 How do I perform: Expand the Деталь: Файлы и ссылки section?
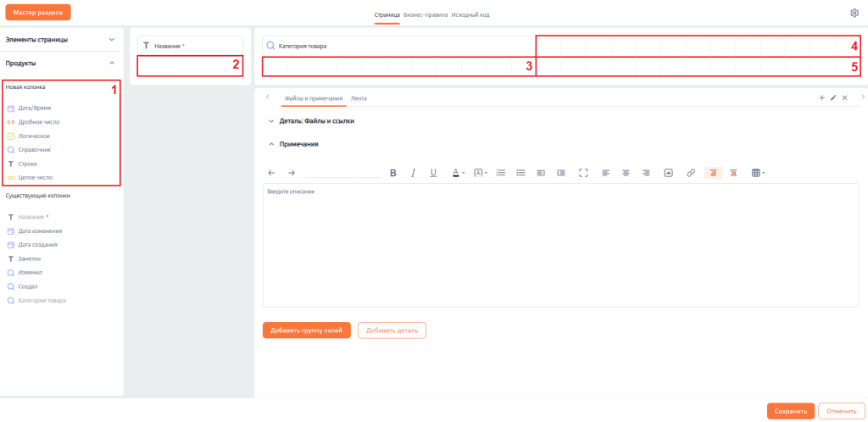click(x=271, y=121)
